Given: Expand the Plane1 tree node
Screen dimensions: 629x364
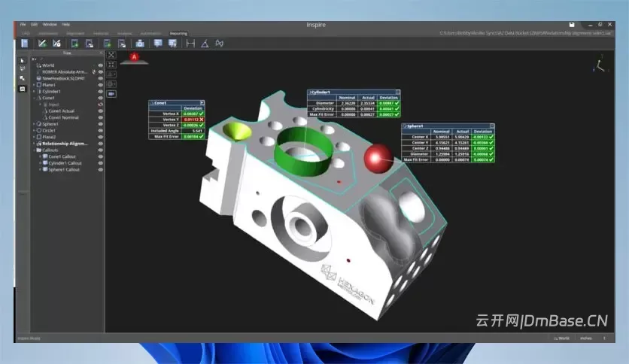Looking at the screenshot, I should (x=34, y=85).
